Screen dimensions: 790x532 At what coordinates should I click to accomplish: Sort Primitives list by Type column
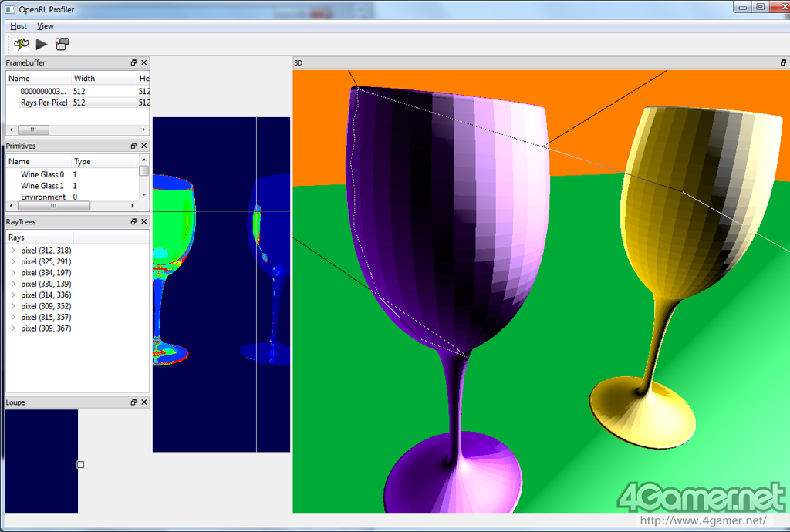(104, 162)
